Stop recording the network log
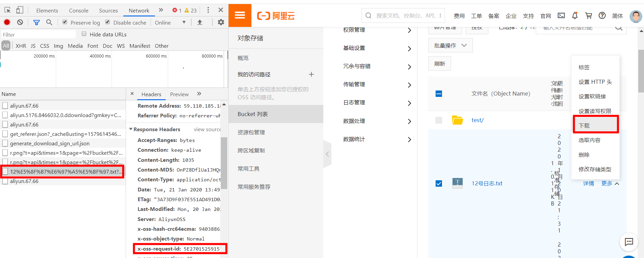The height and width of the screenshot is (258, 644). pos(7,22)
